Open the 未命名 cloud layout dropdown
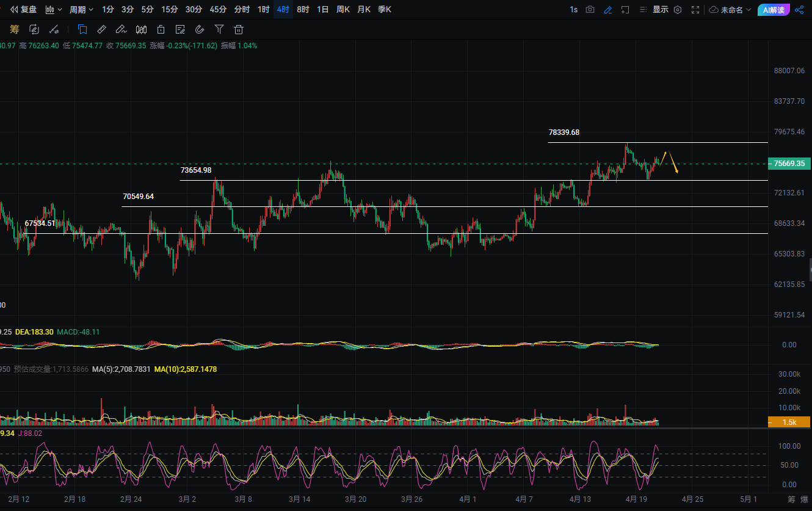The height and width of the screenshot is (511, 812). click(730, 10)
